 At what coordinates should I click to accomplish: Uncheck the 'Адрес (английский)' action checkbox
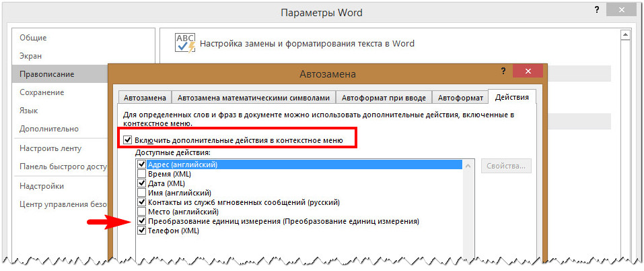pyautogui.click(x=142, y=164)
